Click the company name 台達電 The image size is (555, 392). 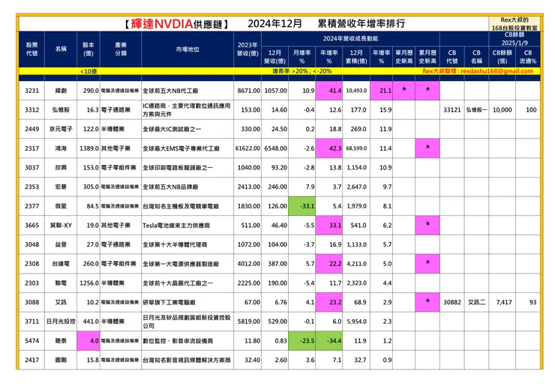coord(61,264)
